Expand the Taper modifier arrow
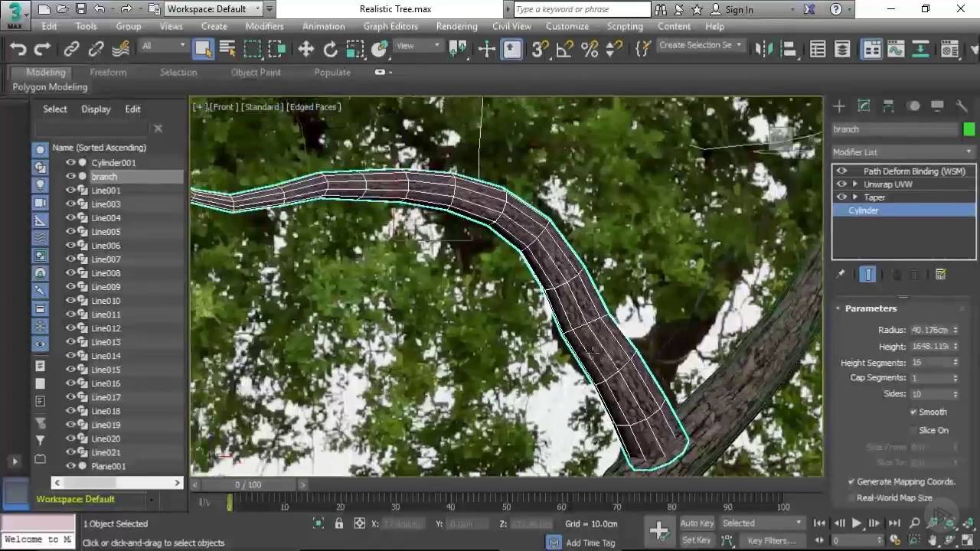 (854, 197)
